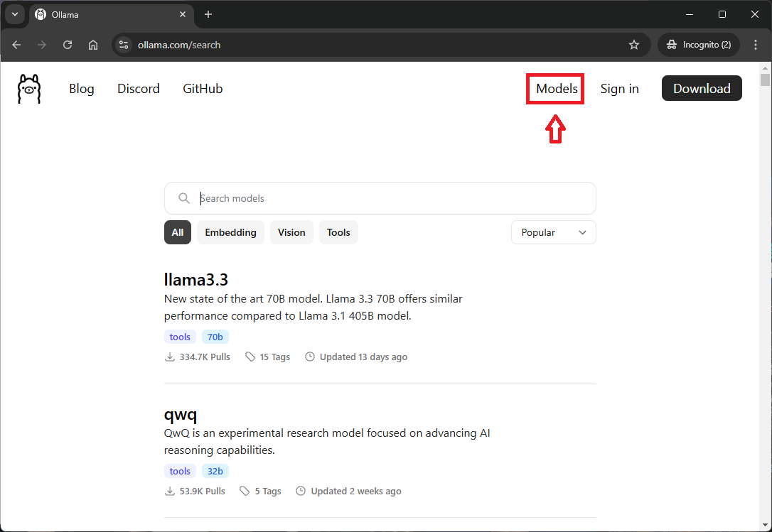Bookmark this page with the star icon
Image resolution: width=772 pixels, height=532 pixels.
(x=633, y=45)
